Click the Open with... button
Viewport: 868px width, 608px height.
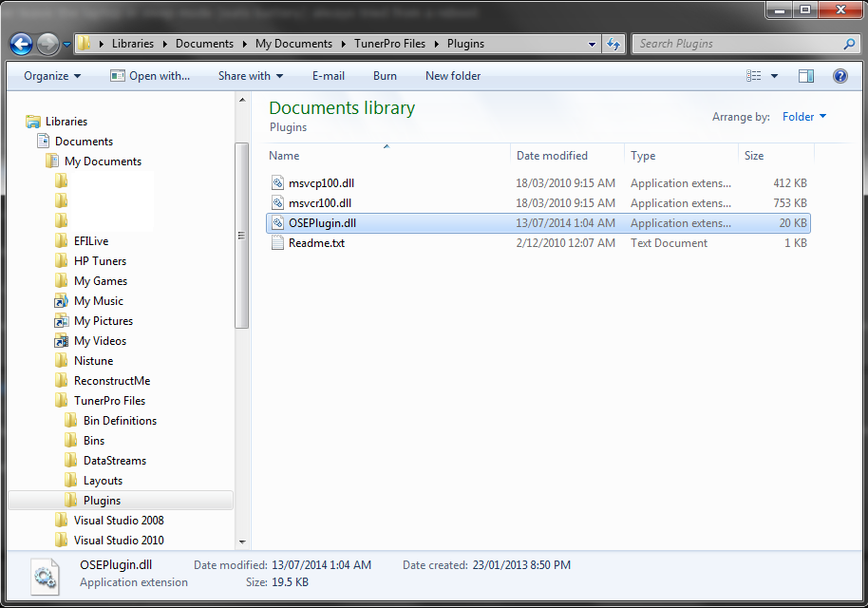(150, 76)
